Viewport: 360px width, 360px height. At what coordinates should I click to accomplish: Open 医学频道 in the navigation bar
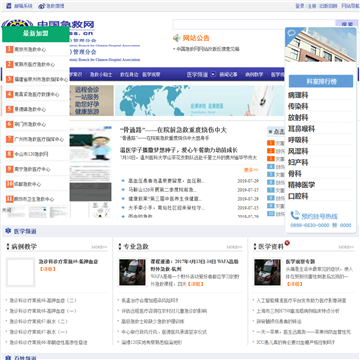coord(197,75)
